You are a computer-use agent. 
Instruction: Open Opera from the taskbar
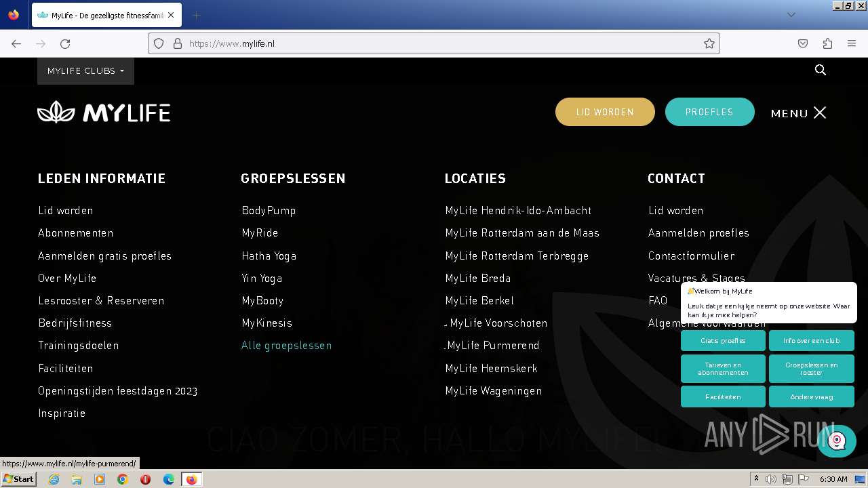point(145,479)
